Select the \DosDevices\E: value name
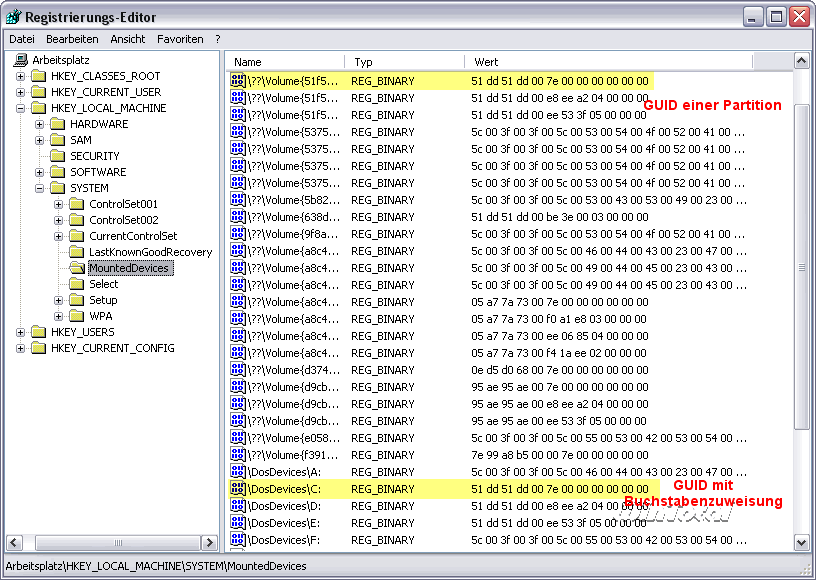816x580 pixels. pyautogui.click(x=284, y=523)
